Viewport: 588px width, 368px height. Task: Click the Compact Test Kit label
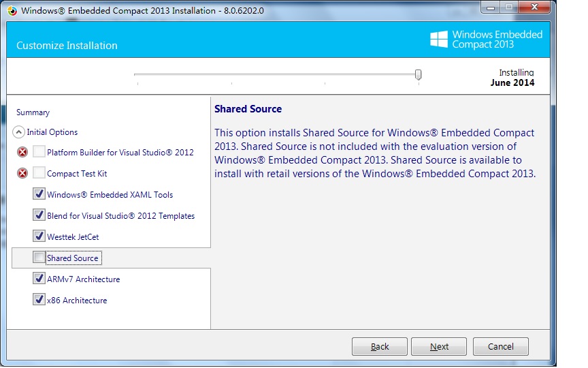(x=77, y=174)
